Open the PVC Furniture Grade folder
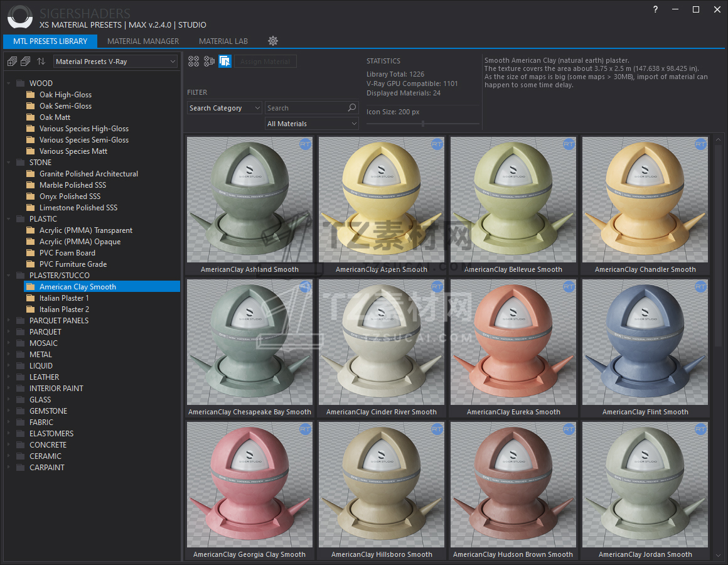 point(73,264)
